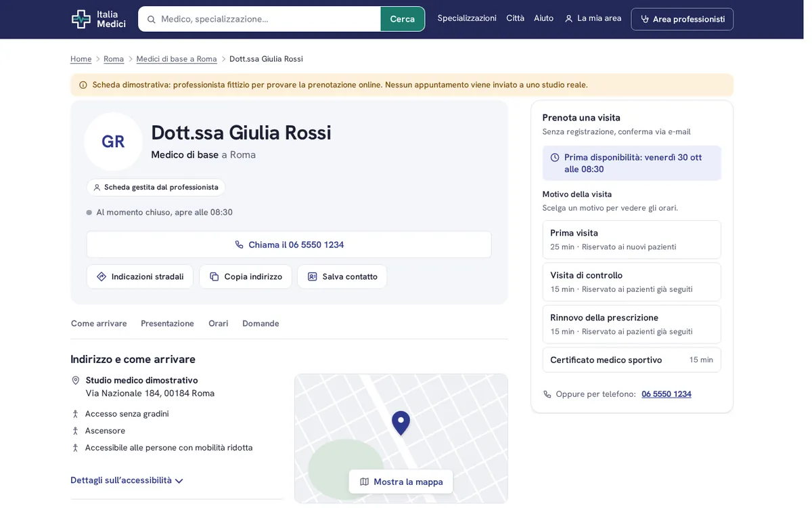Click Prima disponibilità venerdì 30 ott notice

631,163
